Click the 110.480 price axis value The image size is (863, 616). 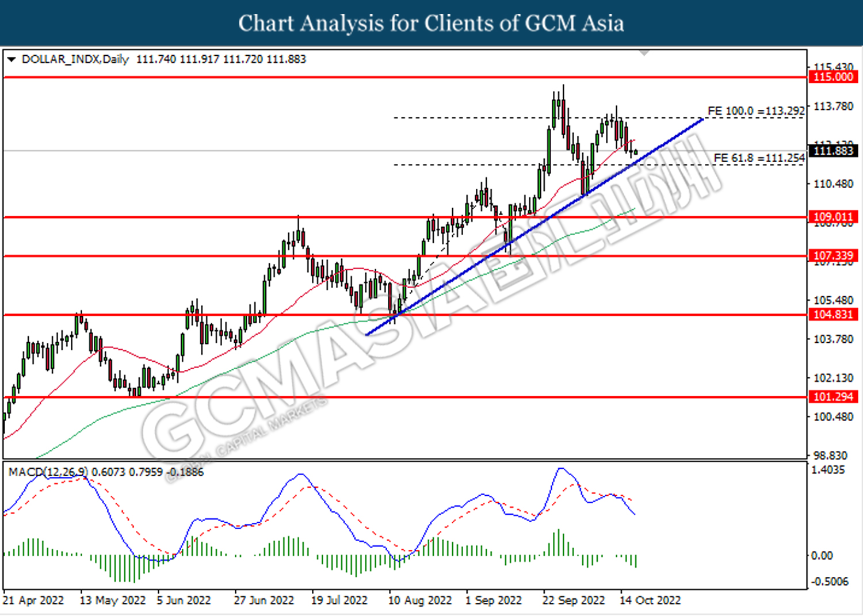pyautogui.click(x=833, y=184)
